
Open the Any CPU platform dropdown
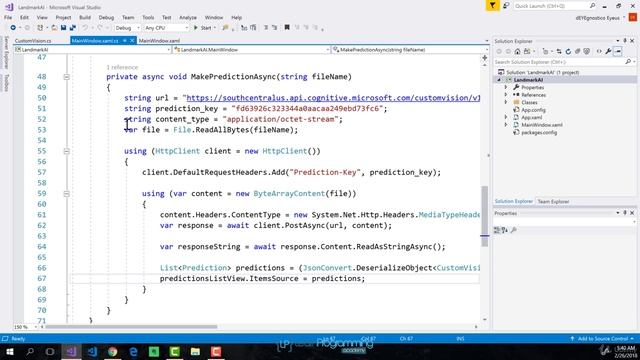point(166,28)
